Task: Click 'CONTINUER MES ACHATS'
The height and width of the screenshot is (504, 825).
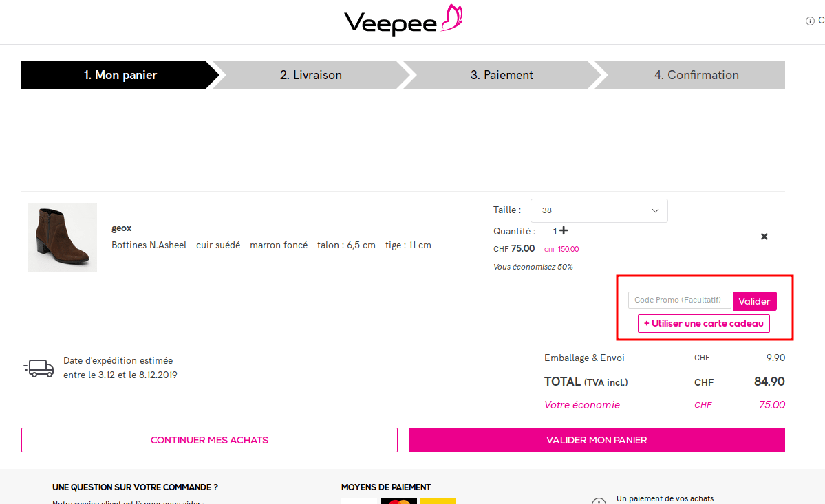Action: coord(209,440)
